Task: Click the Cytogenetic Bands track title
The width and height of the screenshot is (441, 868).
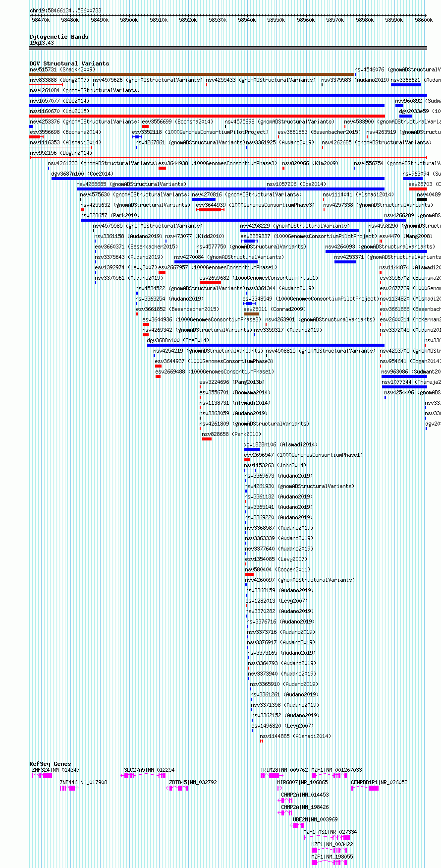Action: [x=59, y=37]
